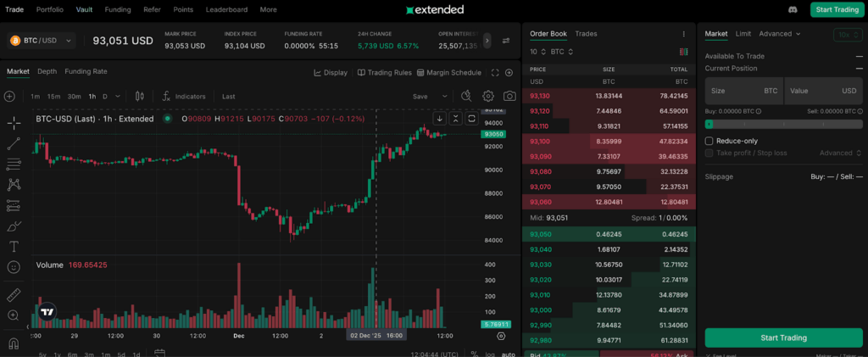868x357 pixels.
Task: Toggle percent scale on price axis
Action: tap(475, 354)
